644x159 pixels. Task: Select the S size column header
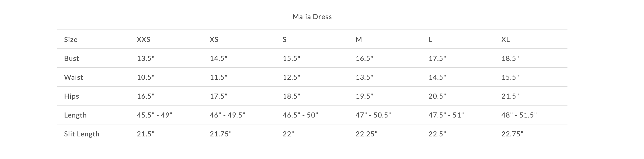[x=285, y=40]
